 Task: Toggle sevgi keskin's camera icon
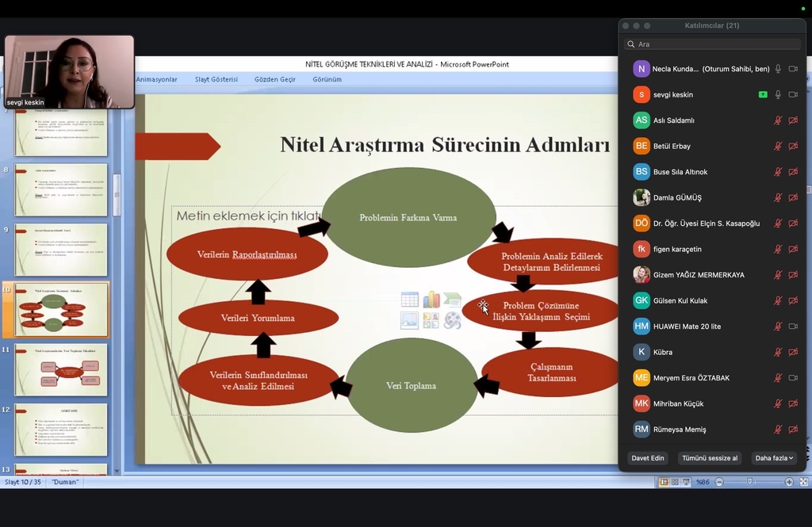pyautogui.click(x=793, y=94)
